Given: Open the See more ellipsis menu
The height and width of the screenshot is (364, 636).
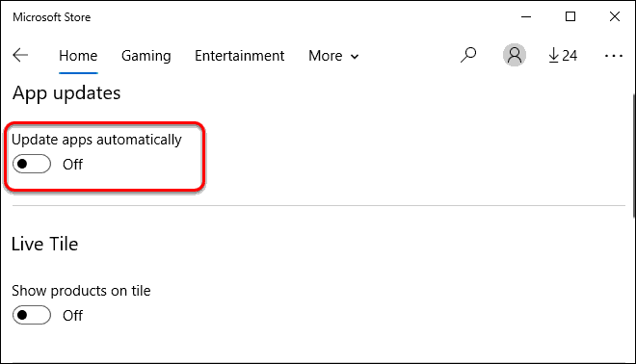Looking at the screenshot, I should [x=613, y=56].
